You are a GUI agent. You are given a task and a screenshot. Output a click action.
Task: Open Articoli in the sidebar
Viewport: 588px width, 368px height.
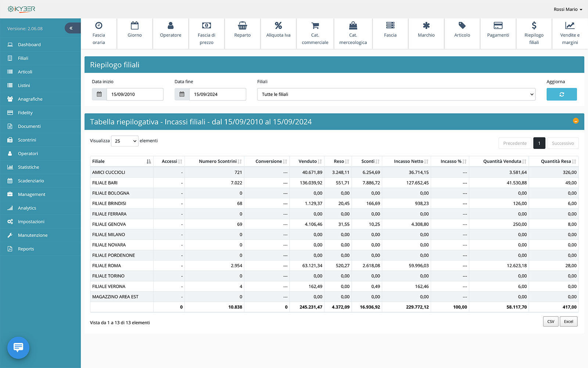[x=40, y=72]
